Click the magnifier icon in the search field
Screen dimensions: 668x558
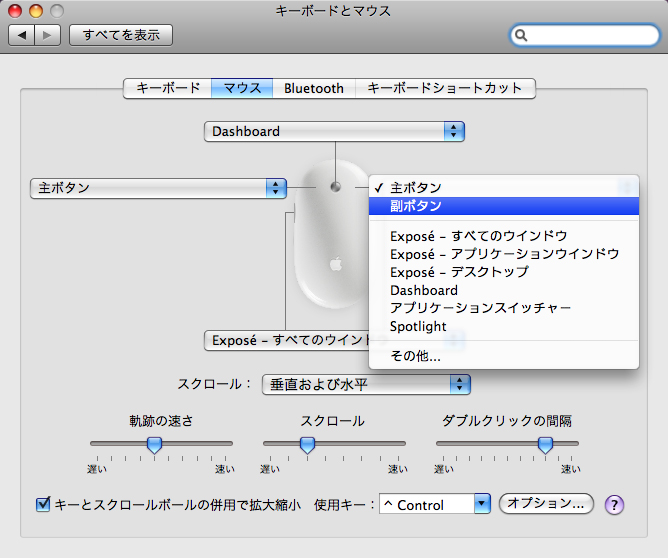(521, 35)
